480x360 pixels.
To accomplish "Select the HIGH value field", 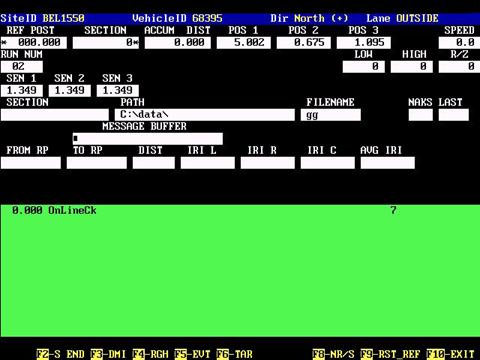I will pos(412,67).
